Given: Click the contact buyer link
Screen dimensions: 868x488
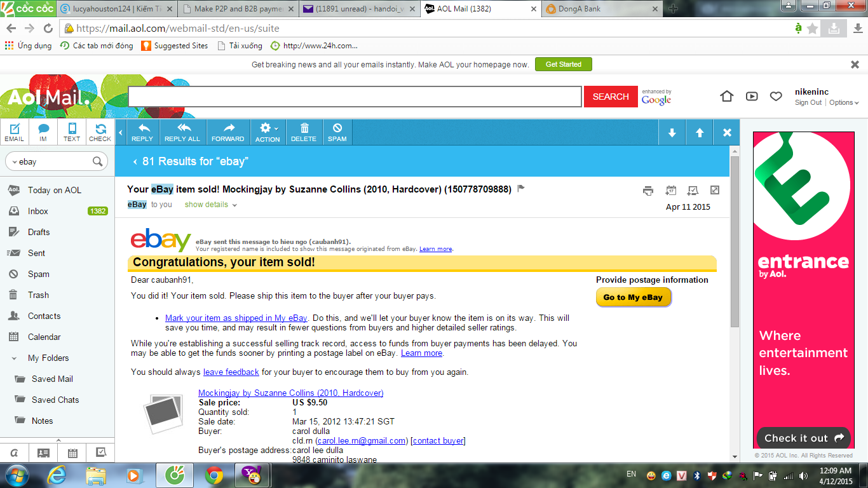Looking at the screenshot, I should [438, 441].
